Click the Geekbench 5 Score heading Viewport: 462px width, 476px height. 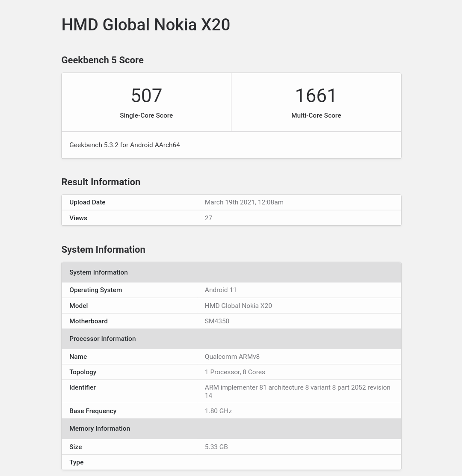[102, 60]
